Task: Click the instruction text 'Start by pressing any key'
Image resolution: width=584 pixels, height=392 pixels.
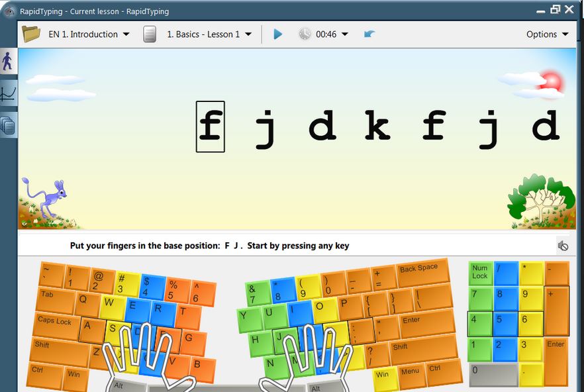Action: pyautogui.click(x=298, y=246)
